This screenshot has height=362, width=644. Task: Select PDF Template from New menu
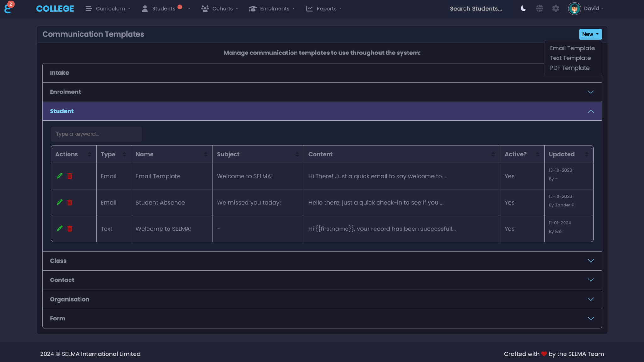pos(569,68)
